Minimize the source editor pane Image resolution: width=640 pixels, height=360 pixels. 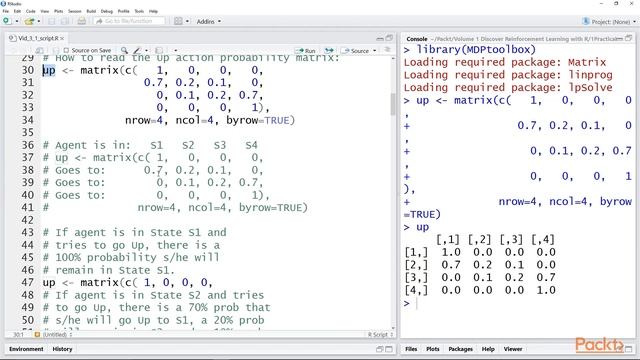380,38
